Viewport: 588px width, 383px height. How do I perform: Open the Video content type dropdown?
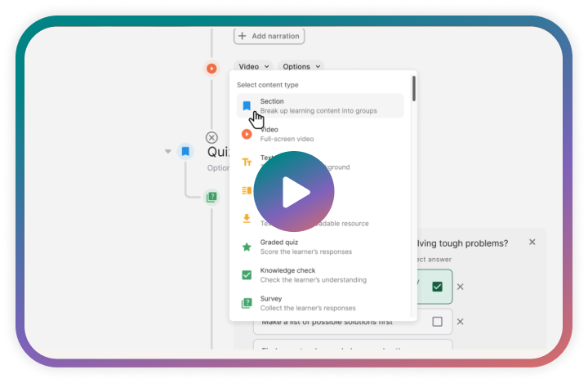(253, 66)
